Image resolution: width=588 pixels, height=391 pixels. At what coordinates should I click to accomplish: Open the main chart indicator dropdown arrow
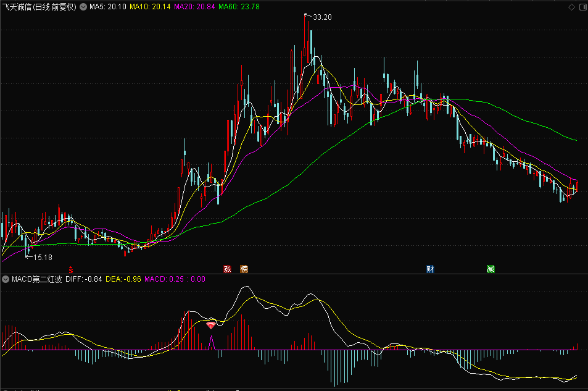pos(83,7)
